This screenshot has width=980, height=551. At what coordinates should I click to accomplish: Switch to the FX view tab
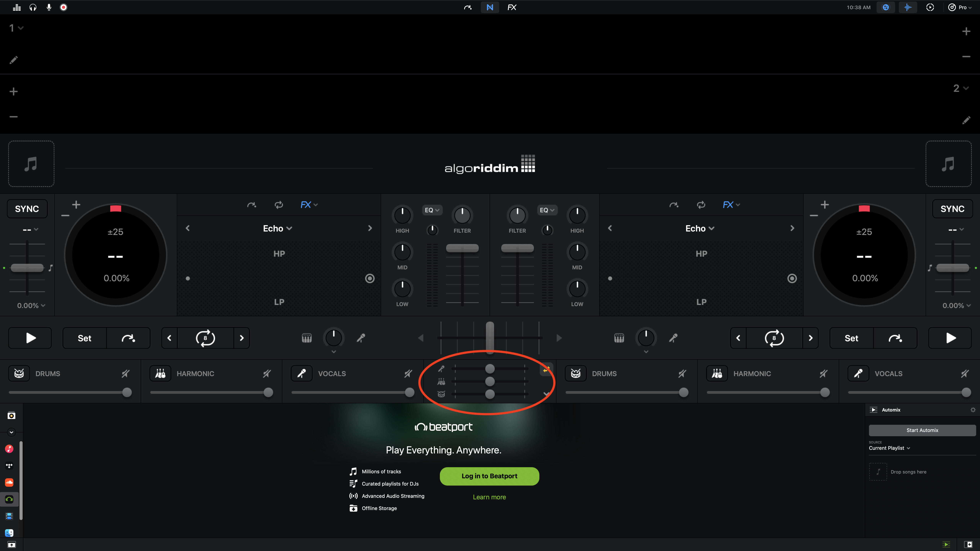[512, 7]
